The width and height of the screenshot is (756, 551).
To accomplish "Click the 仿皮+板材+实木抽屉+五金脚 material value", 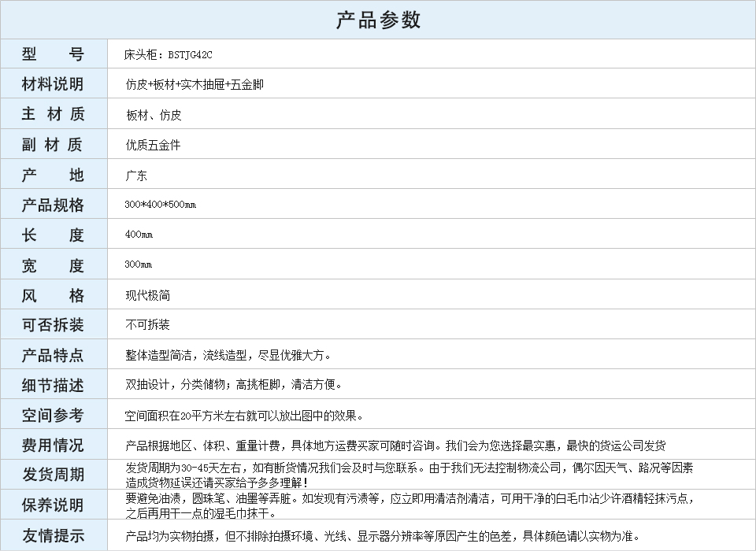I will [x=195, y=85].
